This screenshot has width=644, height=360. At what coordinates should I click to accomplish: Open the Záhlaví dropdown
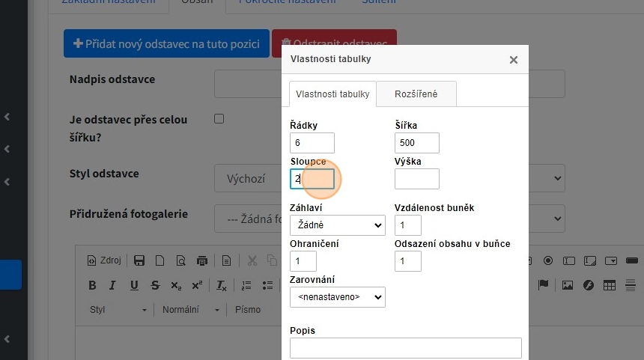coord(337,225)
